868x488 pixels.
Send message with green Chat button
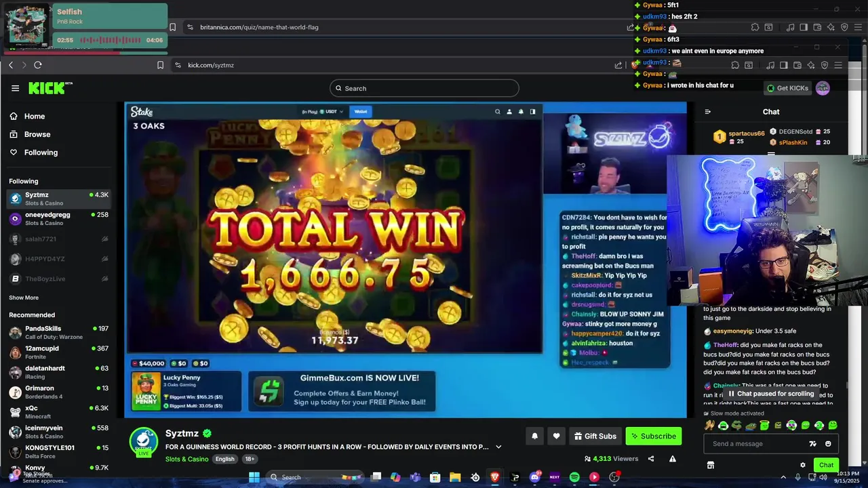click(826, 465)
